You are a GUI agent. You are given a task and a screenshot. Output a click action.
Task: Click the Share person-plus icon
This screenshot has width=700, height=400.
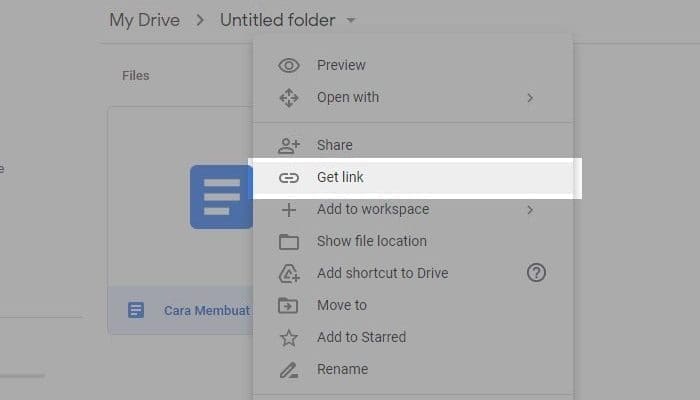tap(289, 146)
